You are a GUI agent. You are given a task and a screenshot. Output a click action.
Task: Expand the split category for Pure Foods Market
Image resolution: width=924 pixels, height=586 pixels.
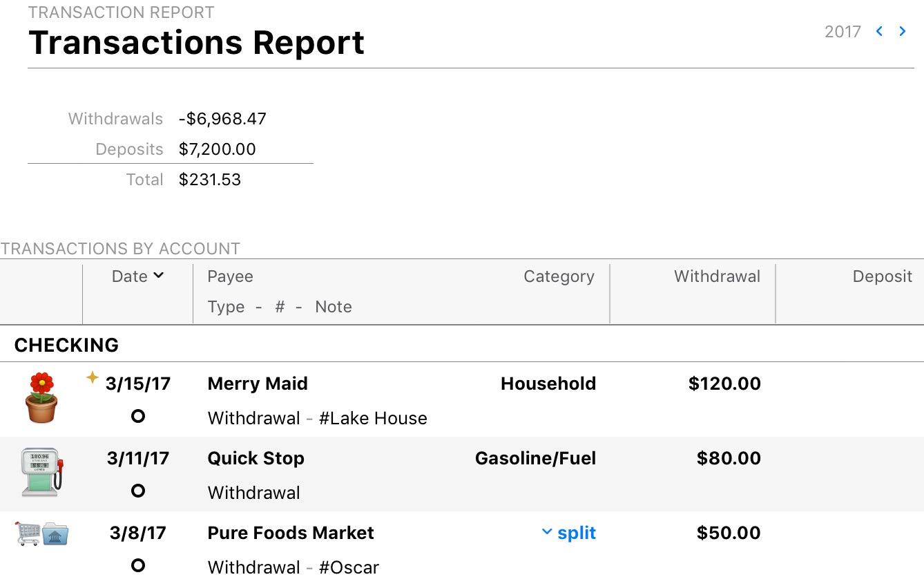pos(568,533)
